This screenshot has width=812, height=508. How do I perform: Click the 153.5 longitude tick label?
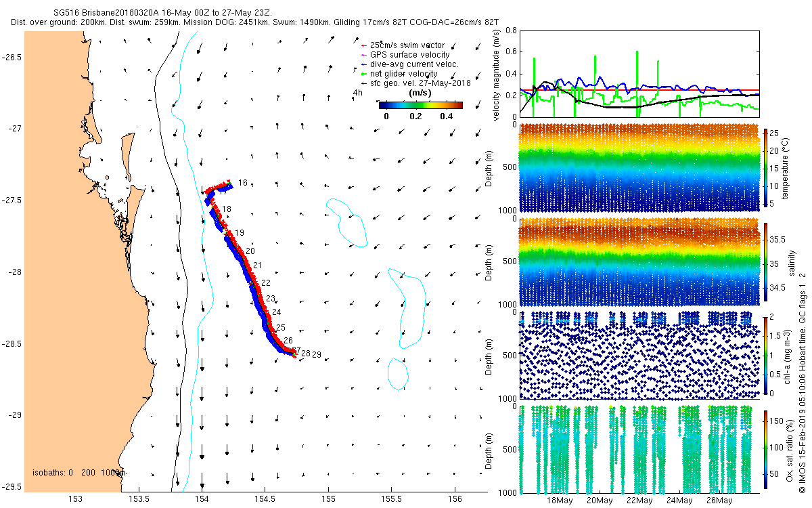click(139, 499)
